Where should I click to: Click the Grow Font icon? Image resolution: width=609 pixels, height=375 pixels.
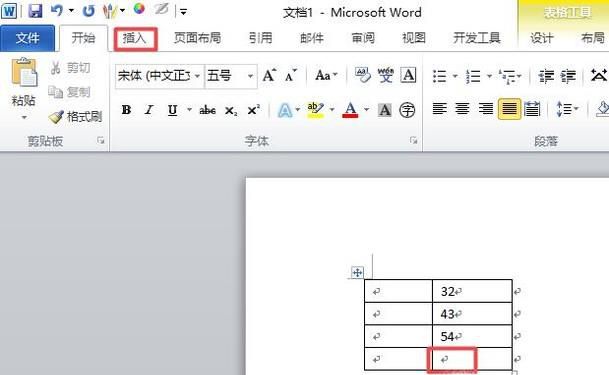tap(269, 75)
